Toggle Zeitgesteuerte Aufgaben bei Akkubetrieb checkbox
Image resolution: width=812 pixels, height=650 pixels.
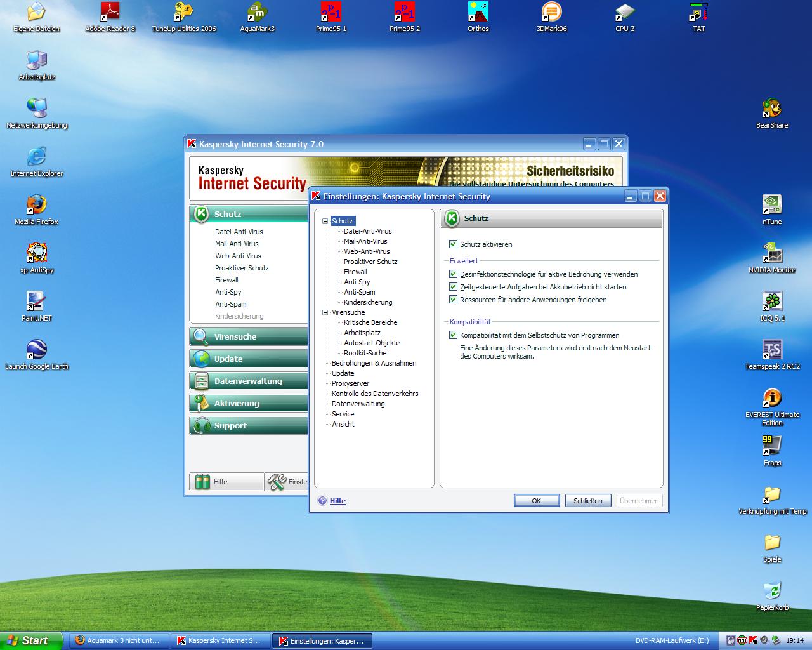[x=453, y=287]
